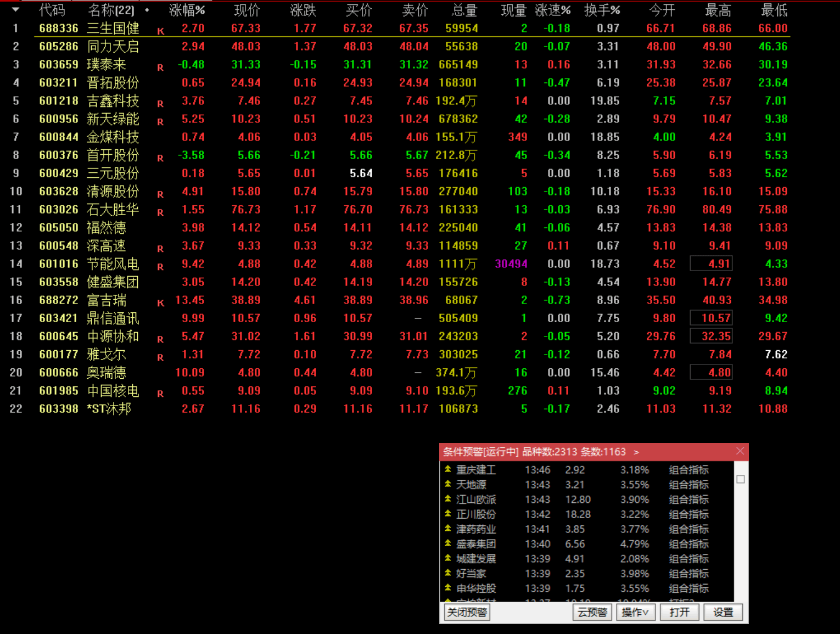840x634 pixels.
Task: Click the alert arrow icon beside 城建发展
Action: click(x=448, y=558)
